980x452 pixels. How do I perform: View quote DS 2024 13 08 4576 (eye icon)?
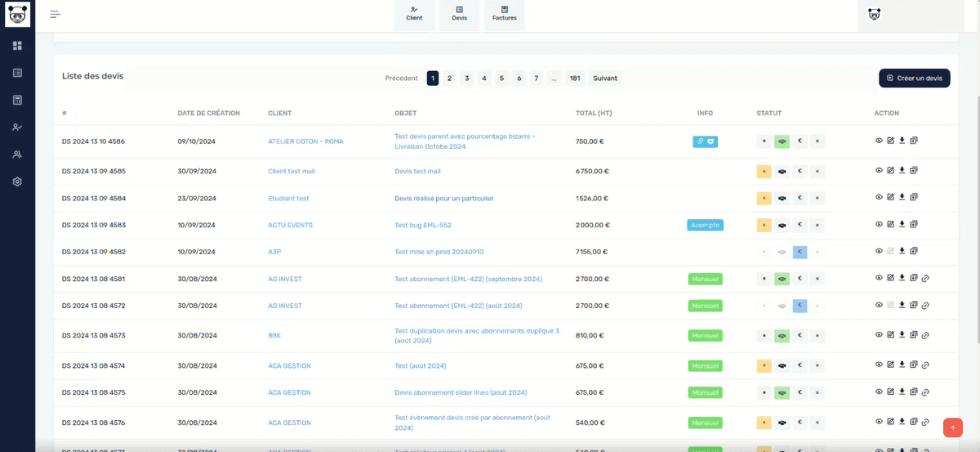(879, 421)
